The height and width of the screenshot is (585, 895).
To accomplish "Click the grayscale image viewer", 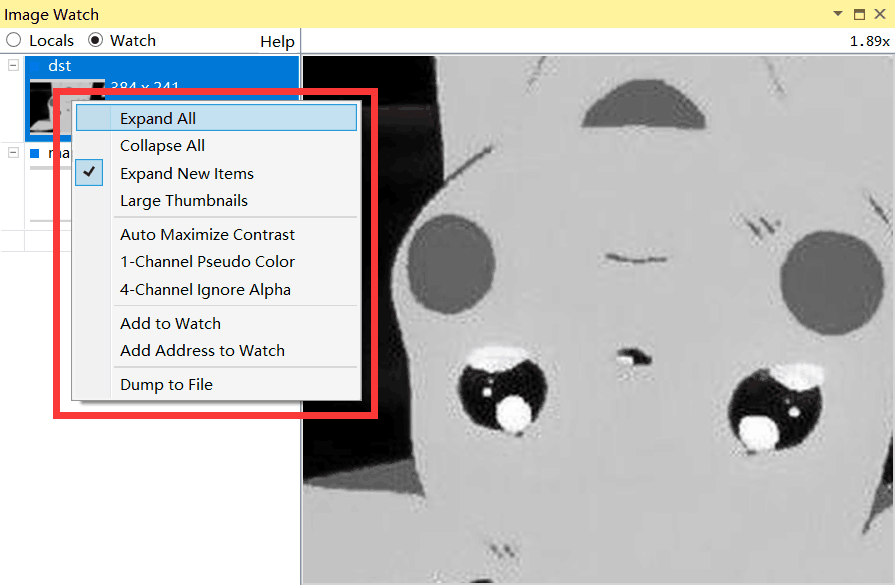I will tap(598, 320).
